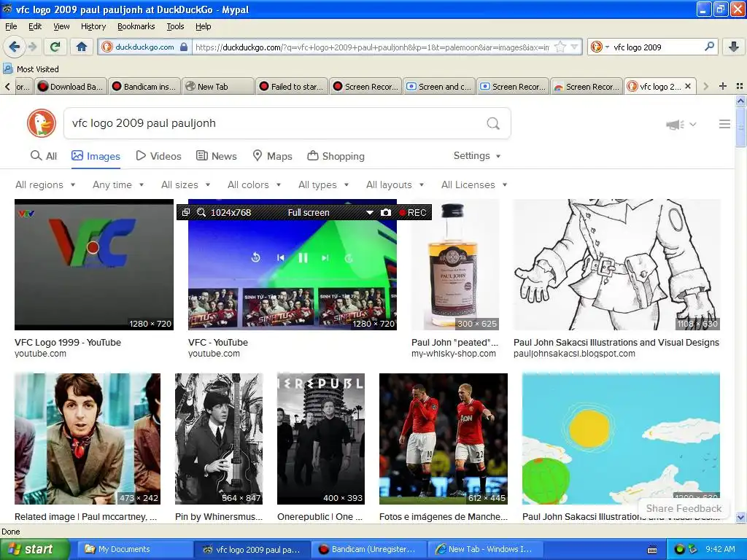This screenshot has height=560, width=747.
Task: Pause the video preview in the VFC thumbnail
Action: click(303, 257)
